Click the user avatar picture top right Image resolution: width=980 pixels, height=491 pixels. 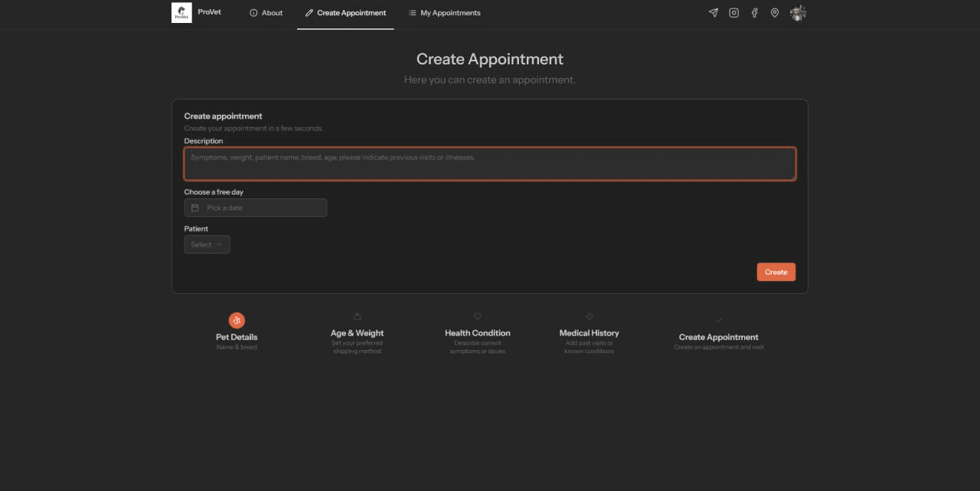click(x=798, y=12)
